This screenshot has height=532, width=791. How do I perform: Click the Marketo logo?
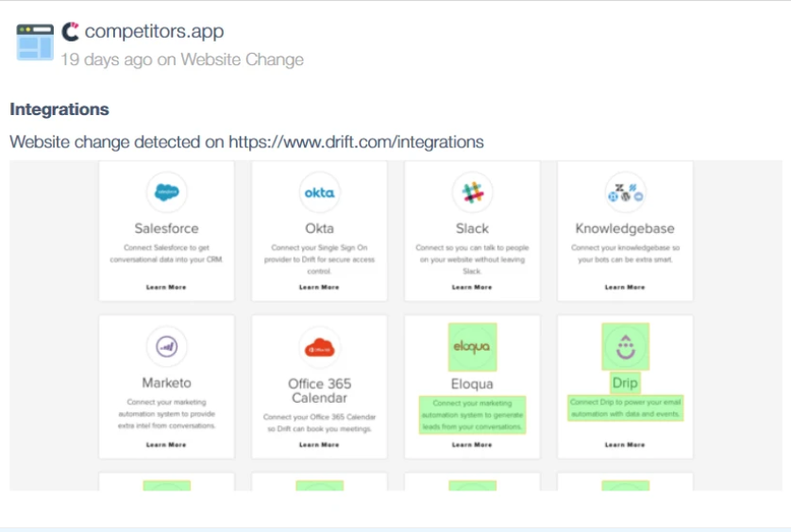166,347
